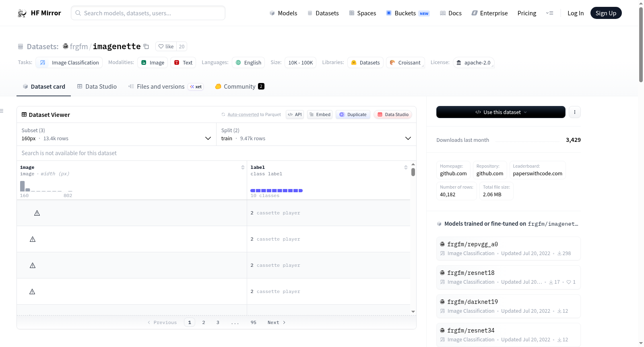Expand the Split train dropdown
644x347 pixels.
316,134
